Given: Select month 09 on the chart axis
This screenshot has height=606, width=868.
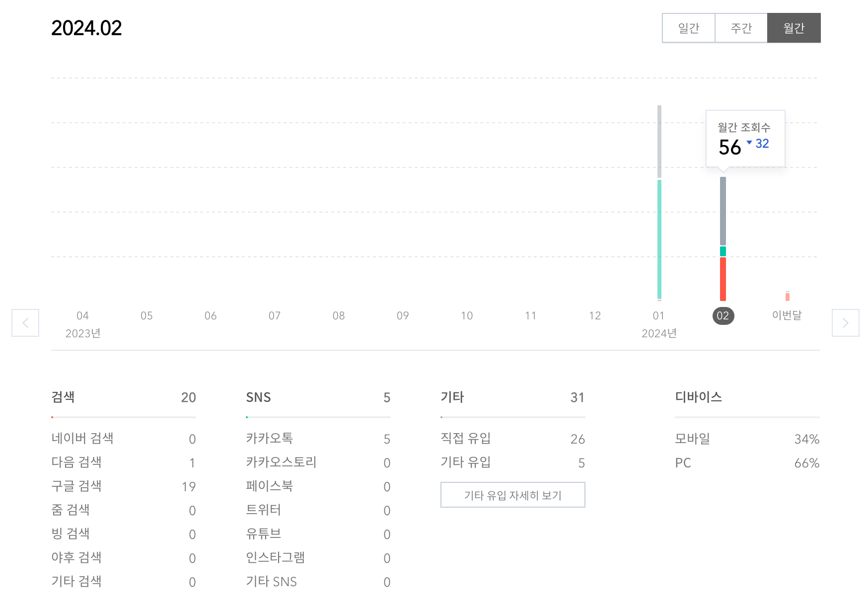Looking at the screenshot, I should coord(402,315).
